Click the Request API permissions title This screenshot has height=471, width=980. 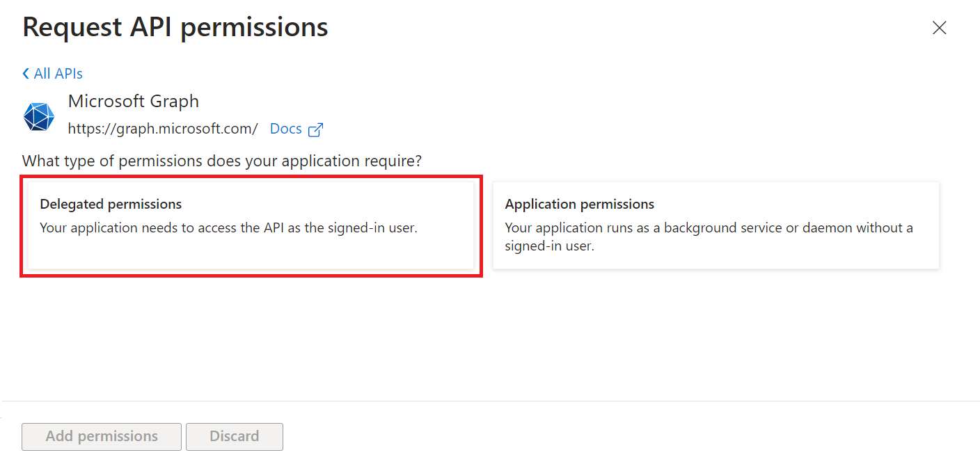(x=175, y=27)
